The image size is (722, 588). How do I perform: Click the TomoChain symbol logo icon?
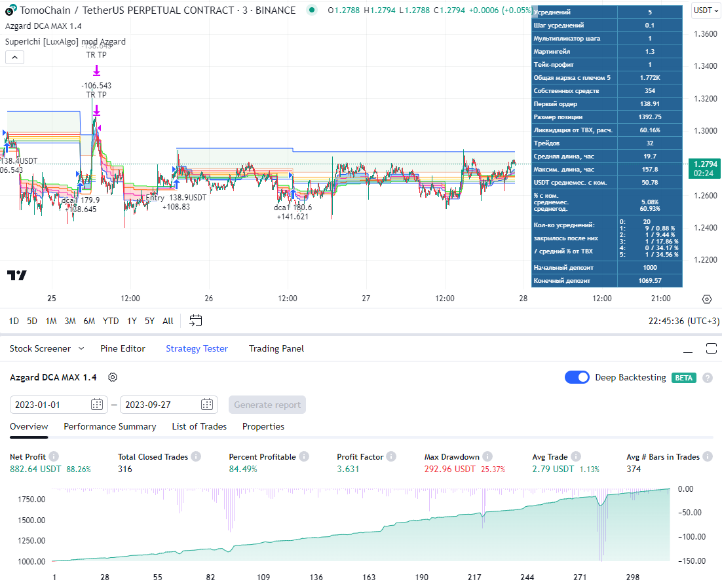pyautogui.click(x=10, y=10)
